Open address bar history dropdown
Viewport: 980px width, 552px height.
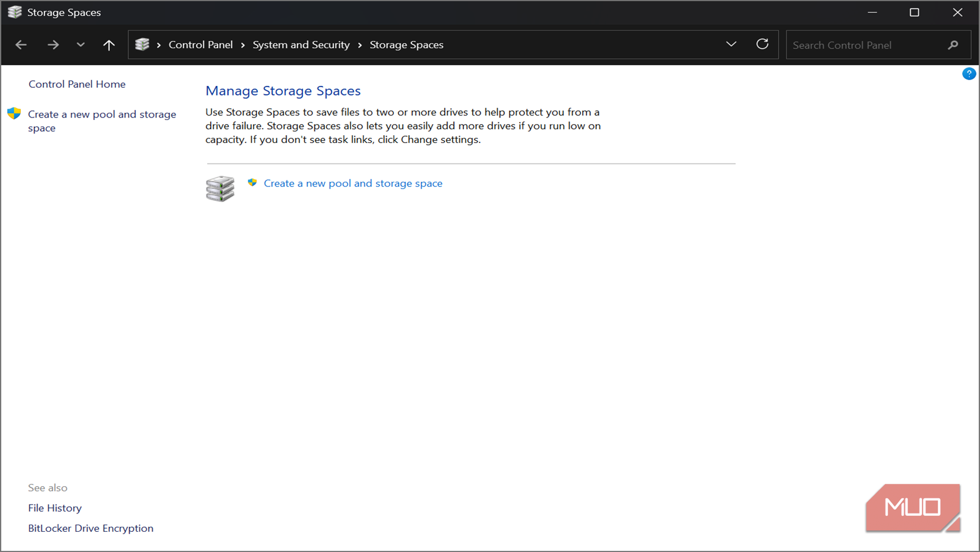[731, 45]
